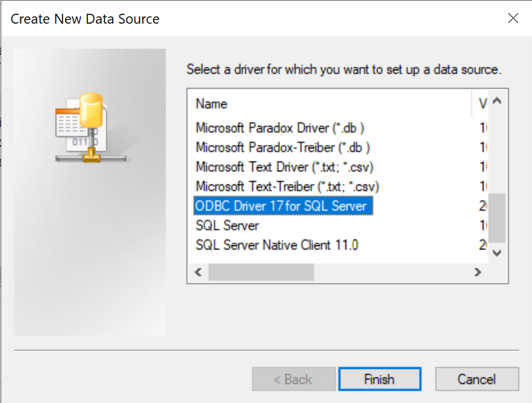Select Microsoft Text-Treiber (*.txt; *.csv)
Image resolution: width=532 pixels, height=403 pixels.
click(x=287, y=187)
